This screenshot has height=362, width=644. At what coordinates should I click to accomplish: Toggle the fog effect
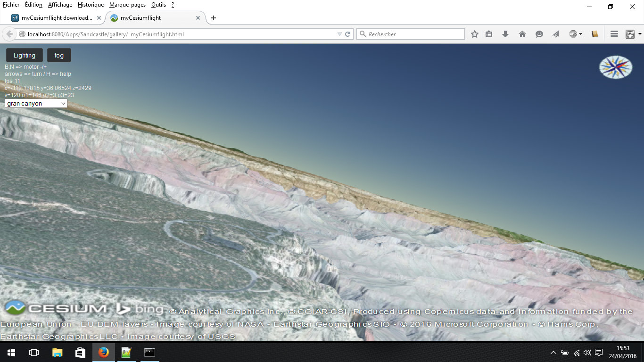[59, 55]
